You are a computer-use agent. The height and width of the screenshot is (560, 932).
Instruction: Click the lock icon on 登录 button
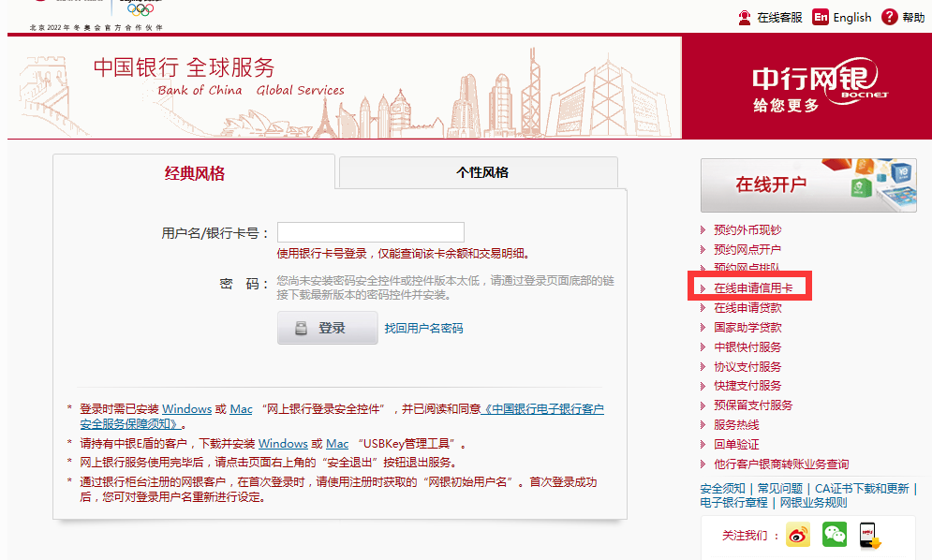point(302,328)
